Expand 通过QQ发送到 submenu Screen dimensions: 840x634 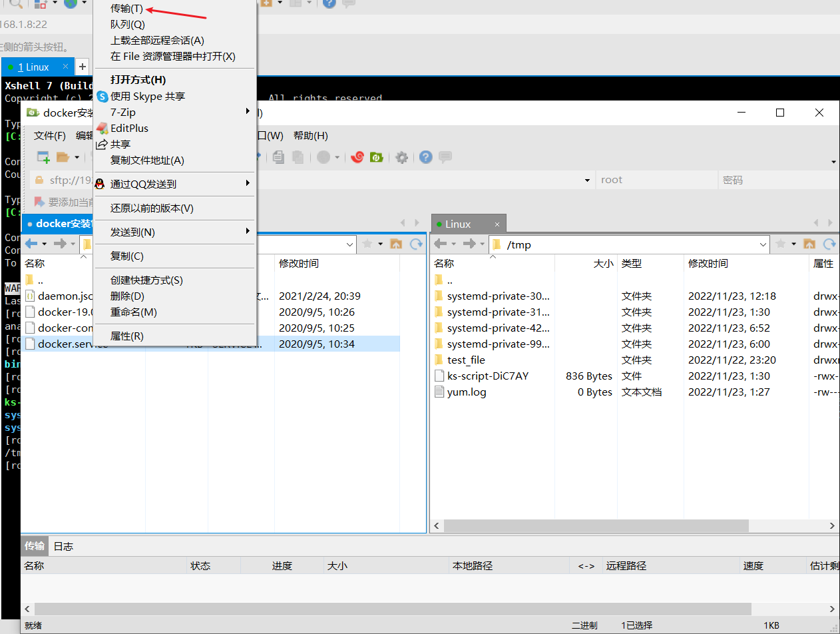click(174, 184)
